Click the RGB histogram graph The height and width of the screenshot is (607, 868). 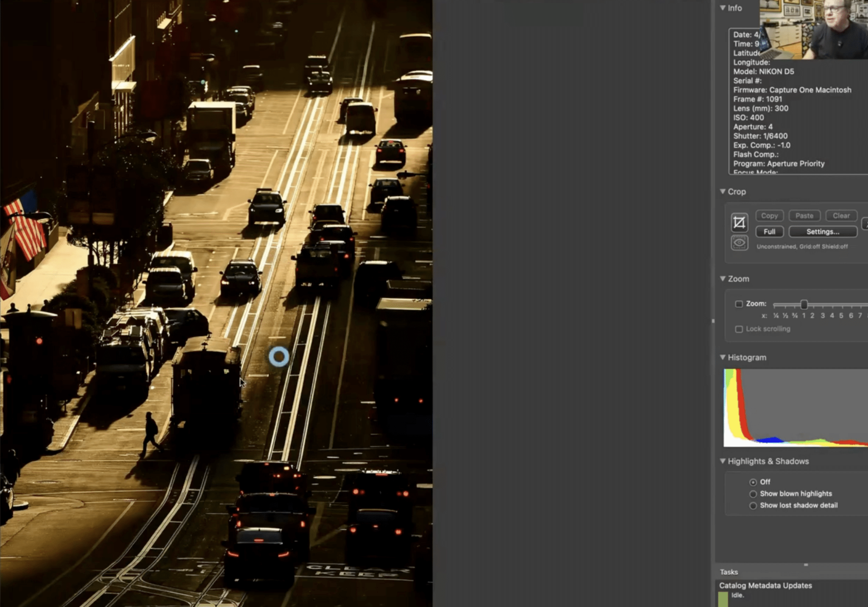(796, 408)
